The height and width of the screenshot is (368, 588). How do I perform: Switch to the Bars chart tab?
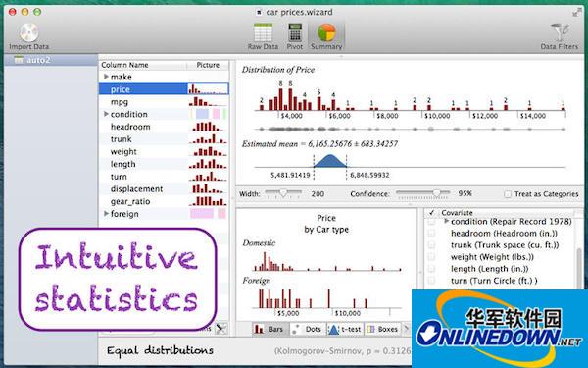tap(269, 329)
